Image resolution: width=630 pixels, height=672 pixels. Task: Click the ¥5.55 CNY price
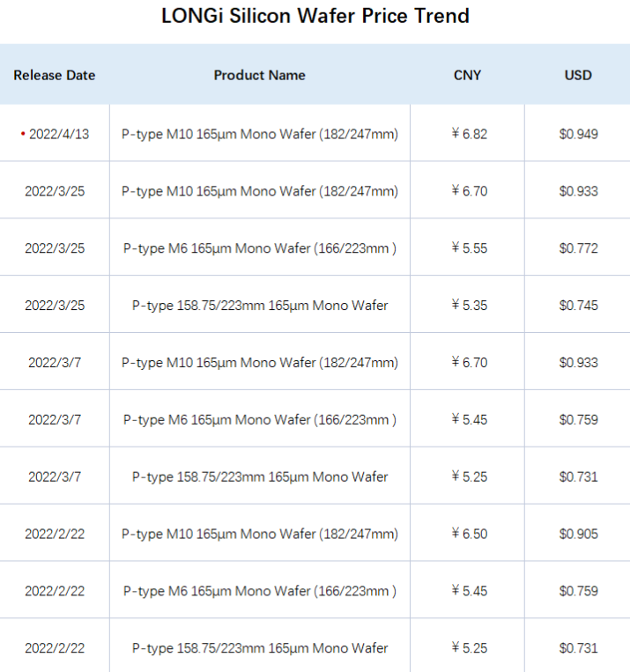(x=469, y=248)
